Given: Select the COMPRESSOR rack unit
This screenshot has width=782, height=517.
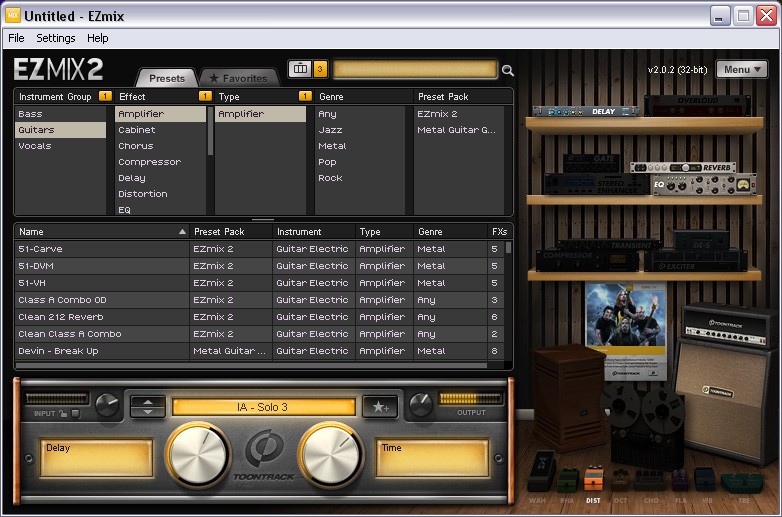Looking at the screenshot, I should coord(587,260).
